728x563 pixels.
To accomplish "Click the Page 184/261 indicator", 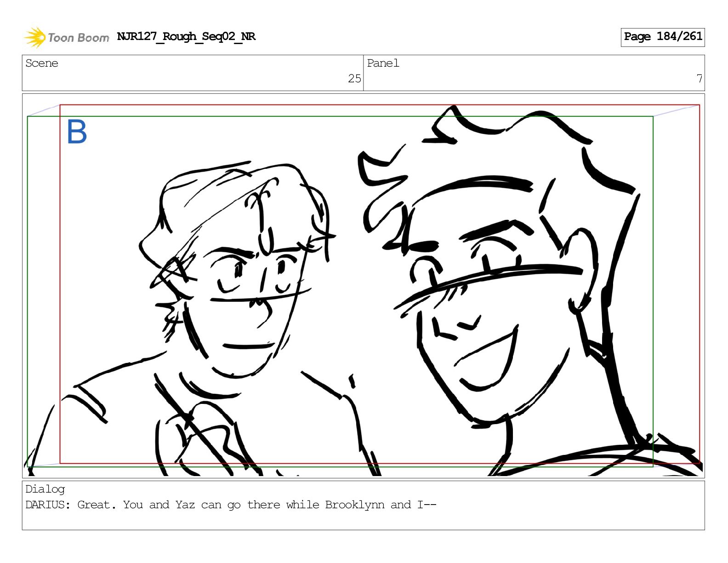I will (x=663, y=37).
